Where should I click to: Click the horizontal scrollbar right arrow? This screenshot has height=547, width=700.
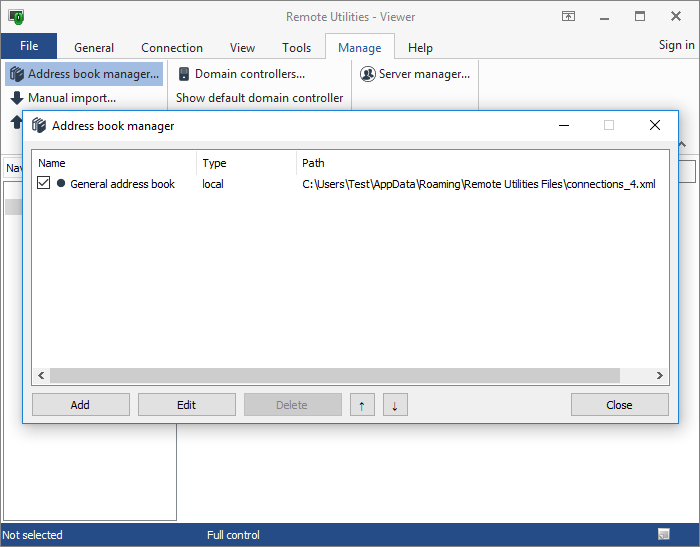(660, 376)
